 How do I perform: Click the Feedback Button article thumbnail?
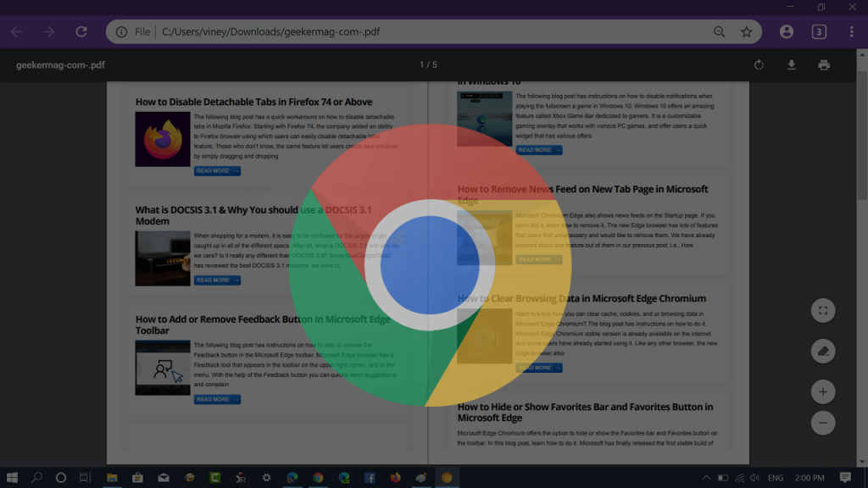click(x=163, y=368)
